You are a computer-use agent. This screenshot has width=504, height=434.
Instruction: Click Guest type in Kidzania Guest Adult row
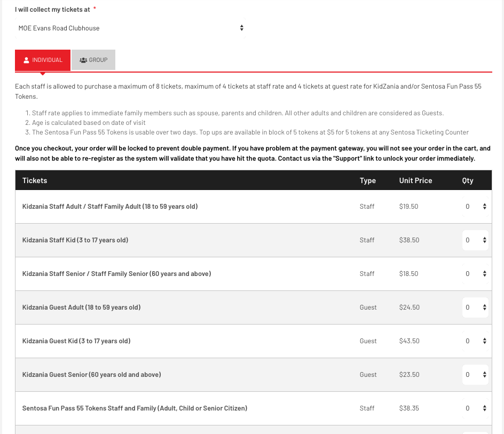368,307
